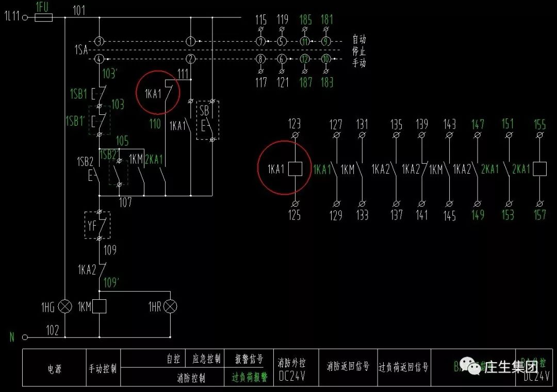Click the 1SB2 start button label
The image size is (557, 392).
(x=85, y=162)
